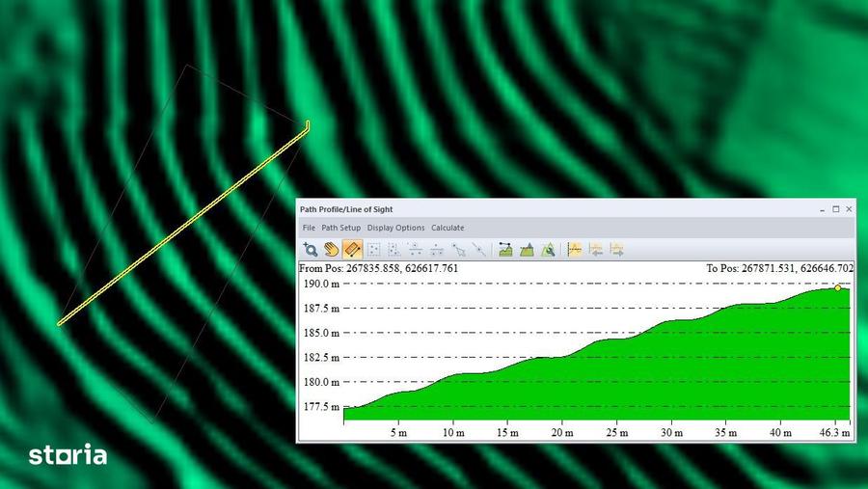Screen dimensions: 868x489
Task: Click the last orange arrow toolbar icon
Action: click(x=617, y=250)
